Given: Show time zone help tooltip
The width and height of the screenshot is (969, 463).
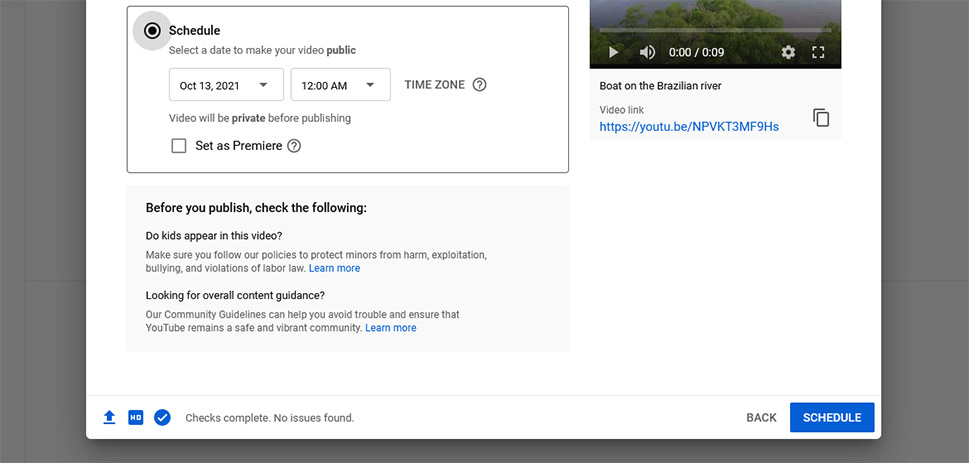Looking at the screenshot, I should 480,85.
